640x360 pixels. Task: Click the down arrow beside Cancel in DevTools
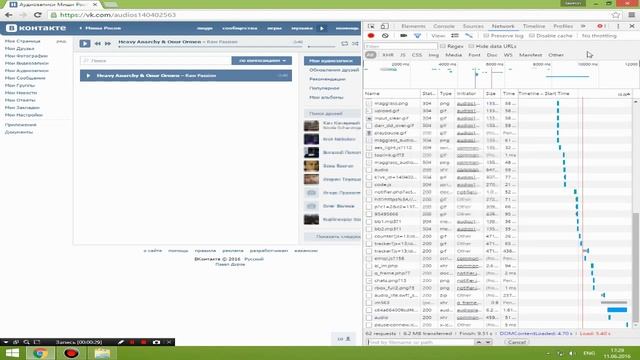[488, 342]
